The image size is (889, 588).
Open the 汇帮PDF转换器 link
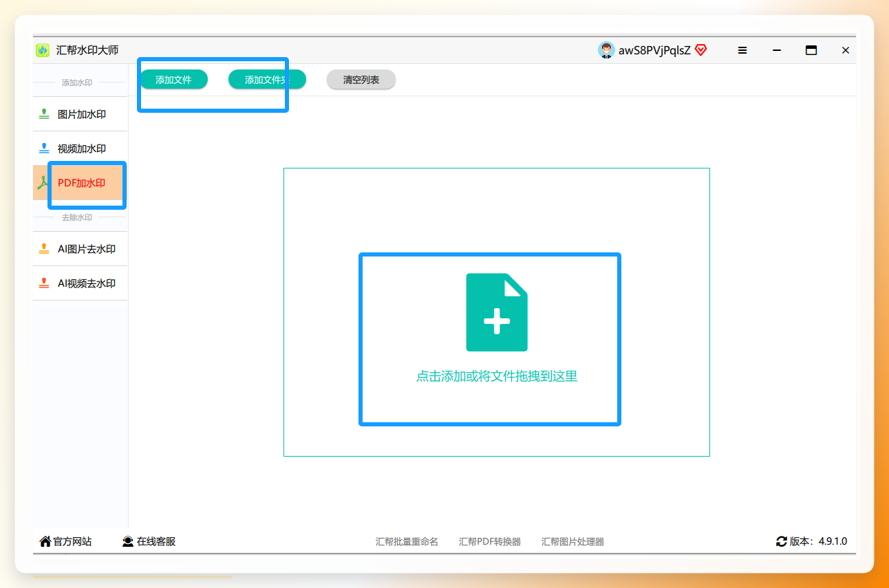(490, 541)
